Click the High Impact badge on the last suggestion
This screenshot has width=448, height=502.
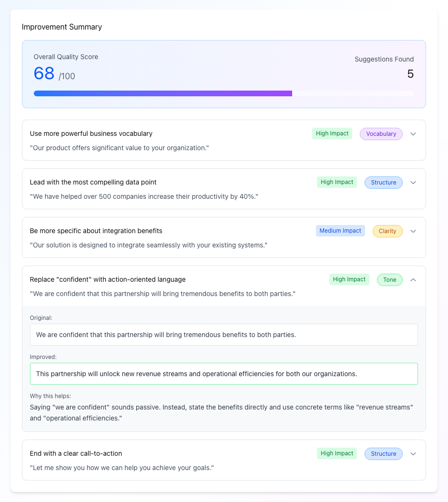coord(337,453)
